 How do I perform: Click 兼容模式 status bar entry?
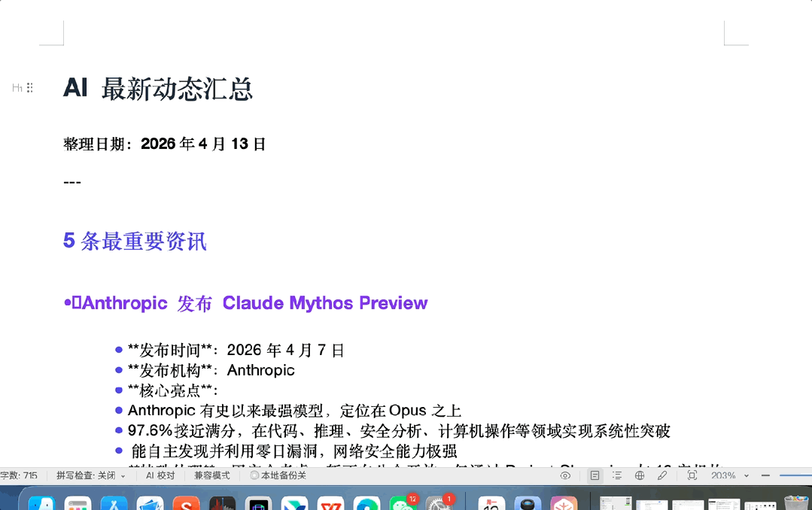tap(211, 475)
